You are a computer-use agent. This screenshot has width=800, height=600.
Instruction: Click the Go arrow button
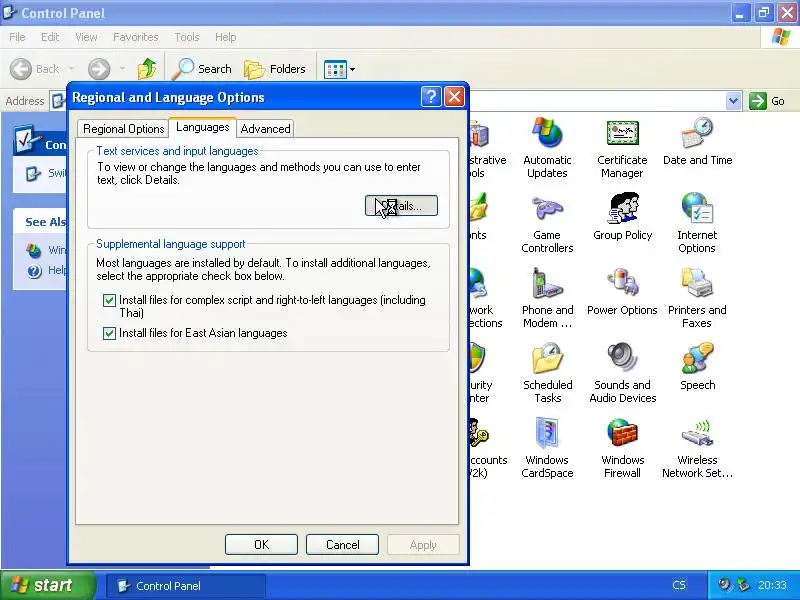click(767, 101)
